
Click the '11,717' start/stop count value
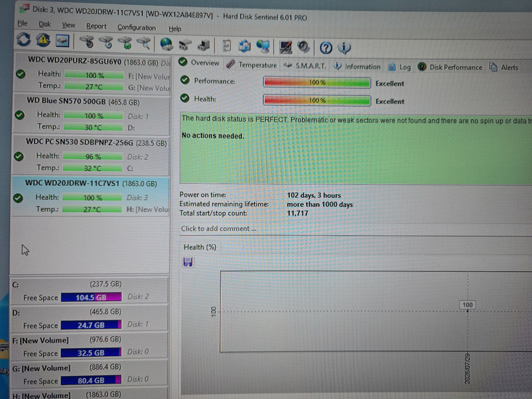(298, 213)
